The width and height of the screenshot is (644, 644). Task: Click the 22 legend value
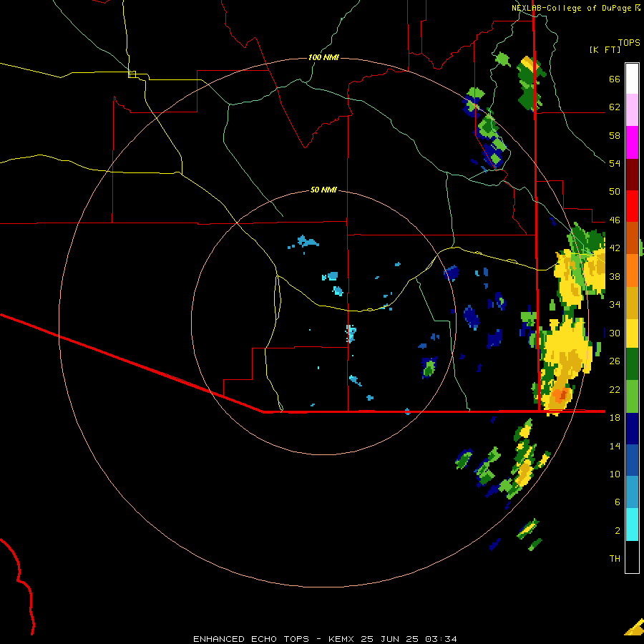click(x=615, y=389)
